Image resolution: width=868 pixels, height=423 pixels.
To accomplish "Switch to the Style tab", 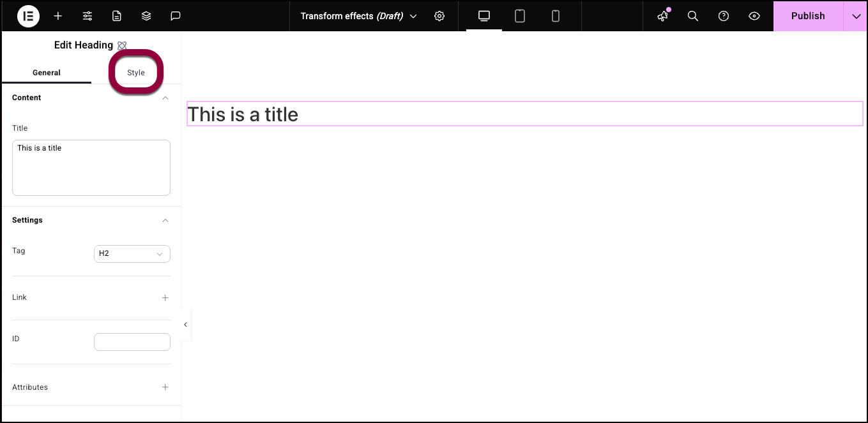I will pyautogui.click(x=136, y=73).
